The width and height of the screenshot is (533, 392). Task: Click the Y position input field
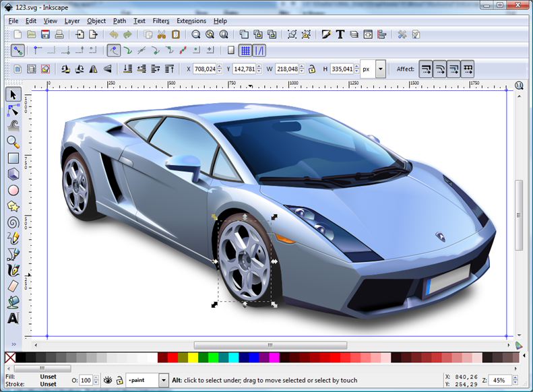point(245,69)
